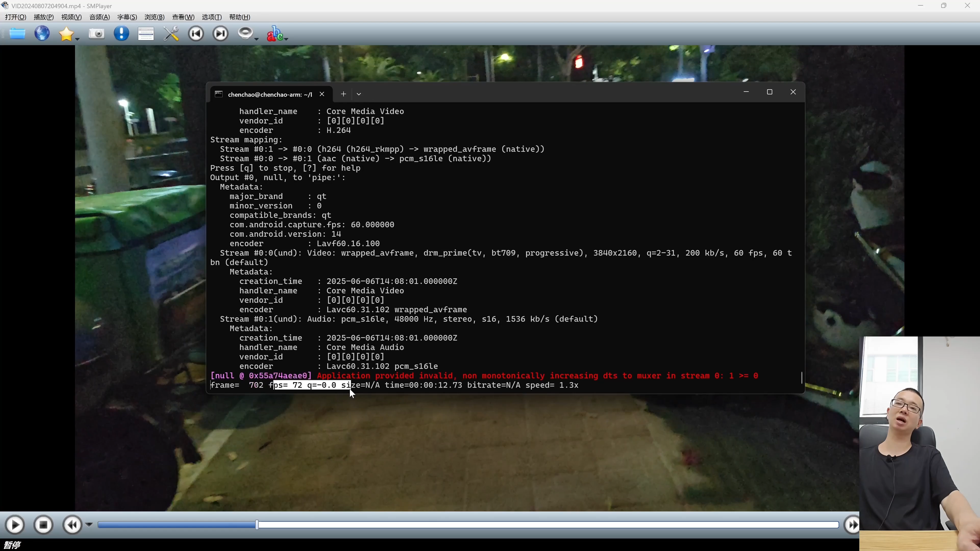Click 'com.android.capture.fps: 60.000000' line
The image size is (980, 551).
coord(312,225)
